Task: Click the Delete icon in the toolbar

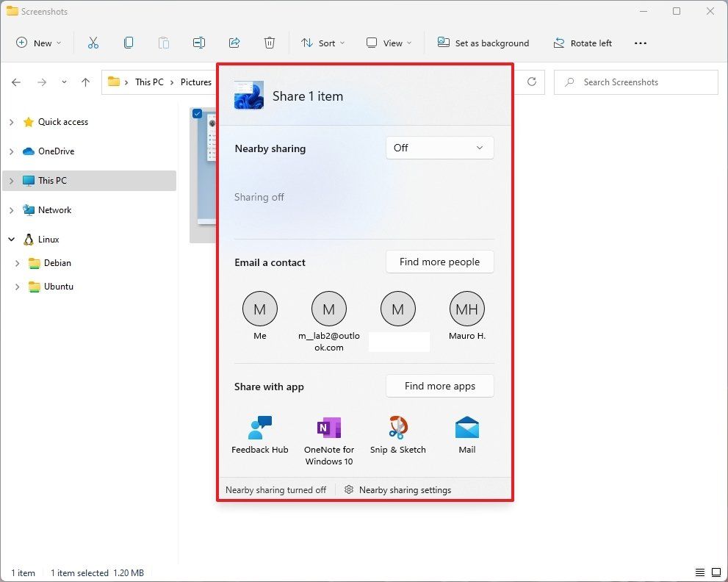Action: (270, 43)
